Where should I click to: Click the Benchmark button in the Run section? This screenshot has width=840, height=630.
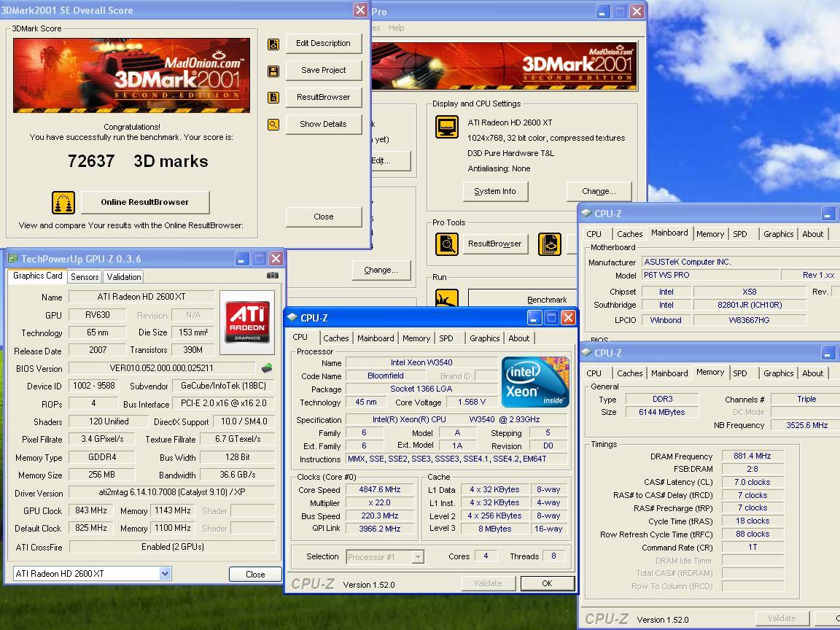522,299
